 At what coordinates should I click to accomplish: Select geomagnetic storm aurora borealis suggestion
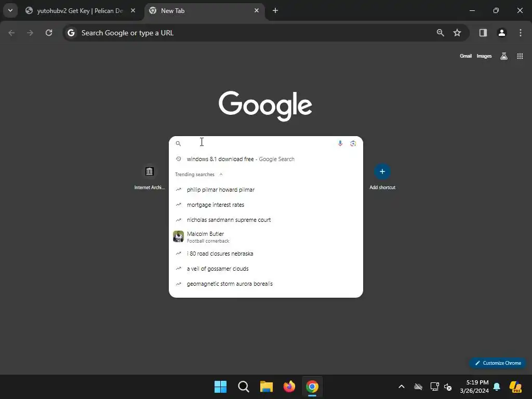[266, 284]
